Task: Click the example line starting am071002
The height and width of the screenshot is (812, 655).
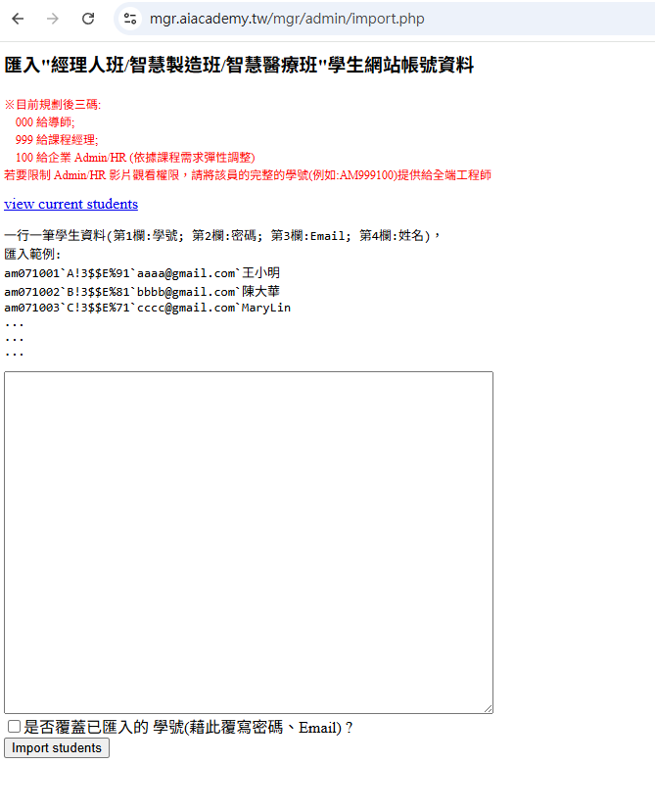Action: (142, 291)
